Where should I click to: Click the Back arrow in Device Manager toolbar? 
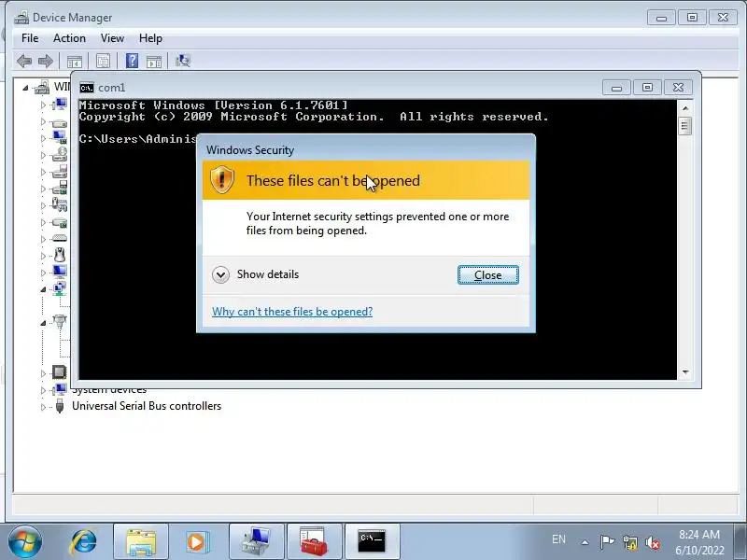[24, 61]
